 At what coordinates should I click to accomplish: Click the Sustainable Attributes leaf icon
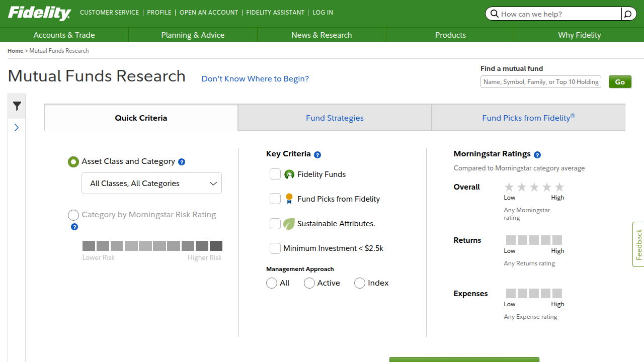[x=289, y=224]
